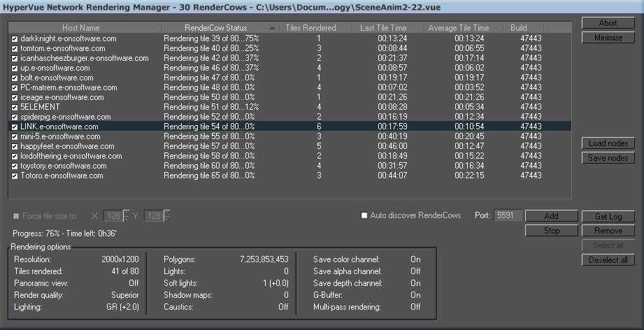Click the Tiles rendered 41 of 80 value
The width and height of the screenshot is (644, 330).
[125, 271]
